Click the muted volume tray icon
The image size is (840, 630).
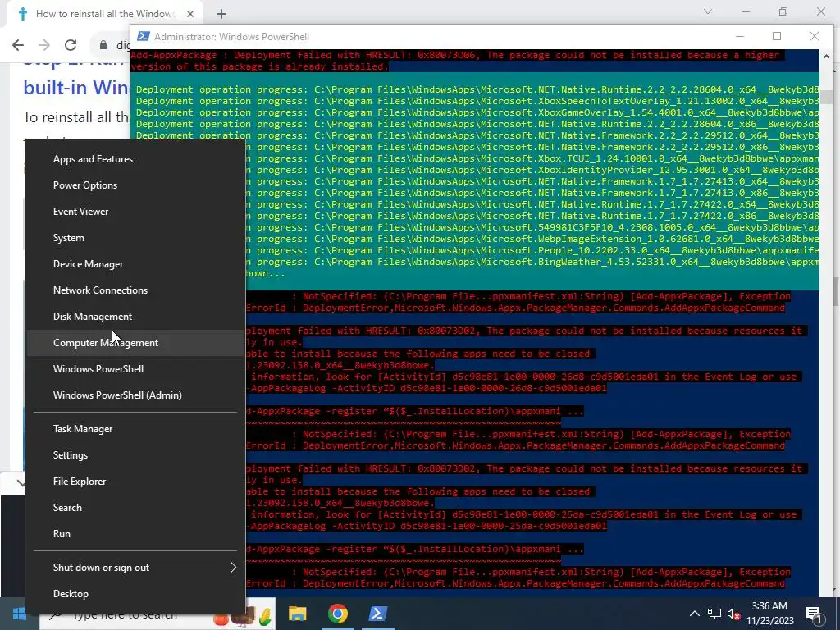(x=733, y=614)
